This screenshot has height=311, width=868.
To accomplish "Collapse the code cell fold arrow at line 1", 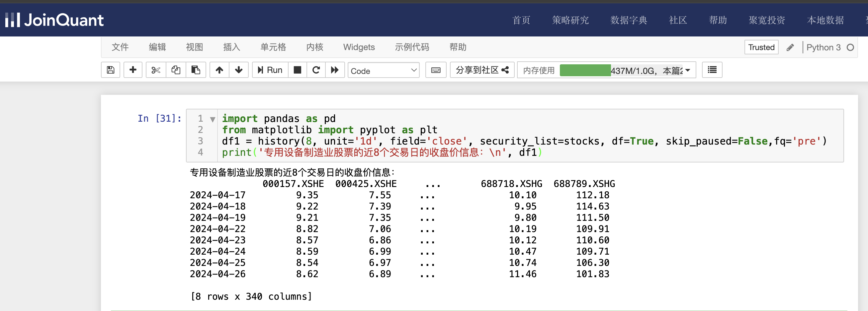I will click(x=213, y=119).
